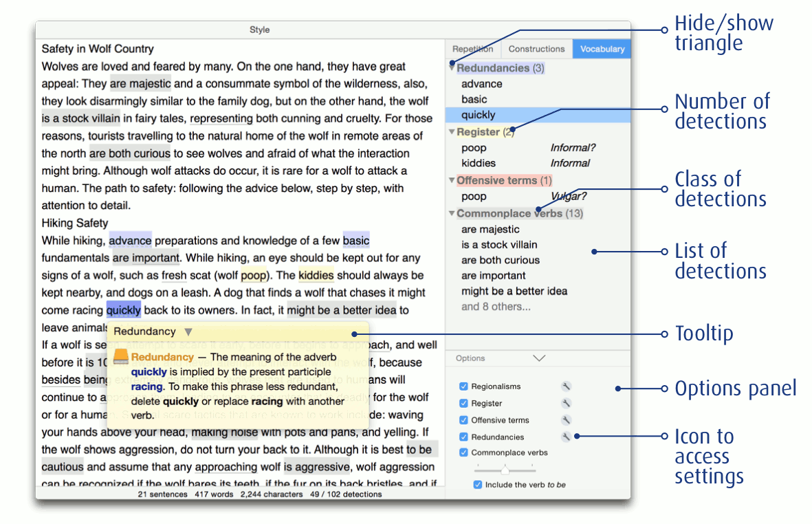Image resolution: width=812 pixels, height=524 pixels.
Task: Collapse the Options panel chevron
Action: [539, 358]
